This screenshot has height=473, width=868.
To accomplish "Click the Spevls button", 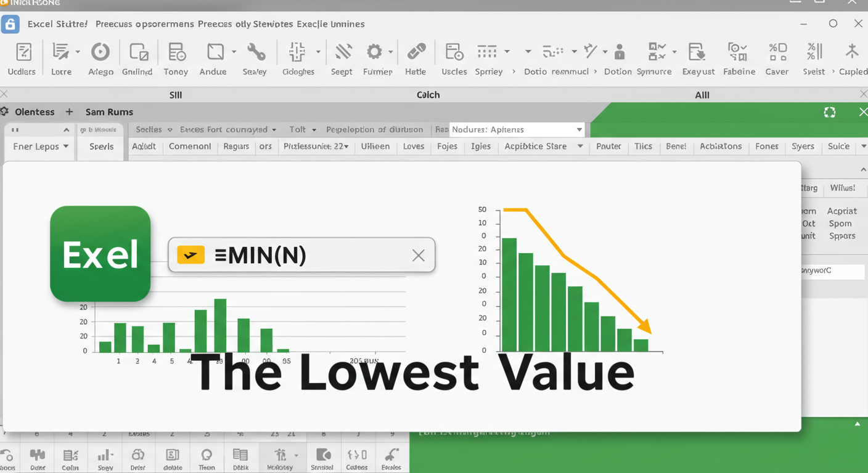I will tap(102, 147).
